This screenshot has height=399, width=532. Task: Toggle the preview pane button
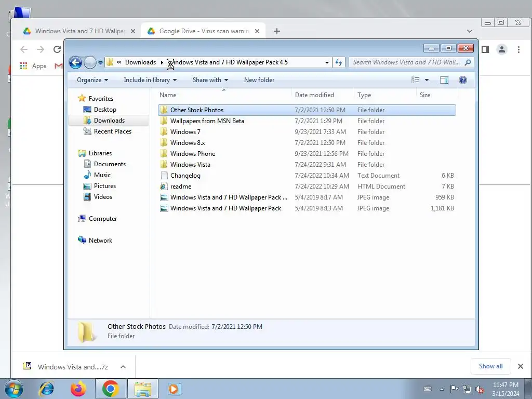point(444,80)
